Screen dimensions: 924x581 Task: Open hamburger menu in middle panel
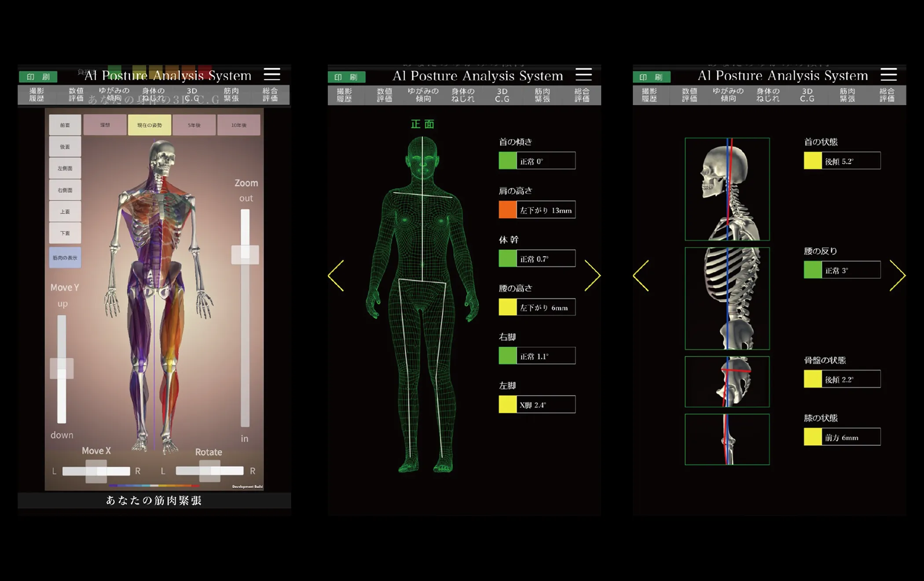pyautogui.click(x=583, y=75)
